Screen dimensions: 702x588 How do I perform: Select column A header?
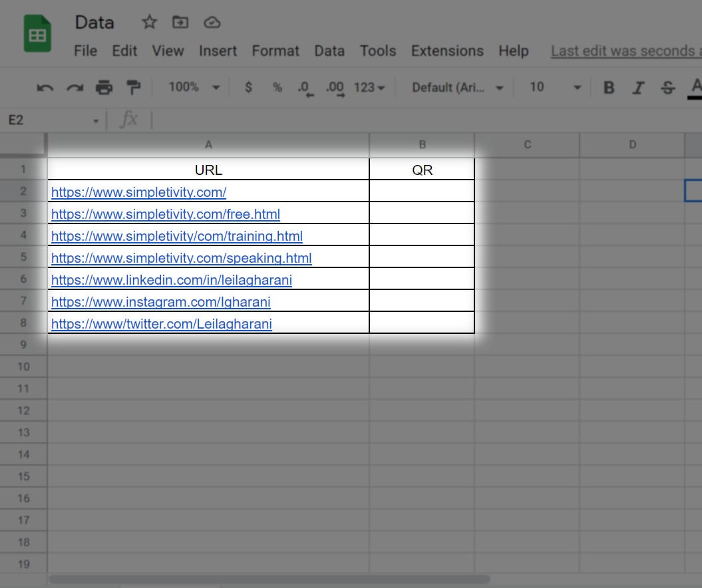(208, 144)
